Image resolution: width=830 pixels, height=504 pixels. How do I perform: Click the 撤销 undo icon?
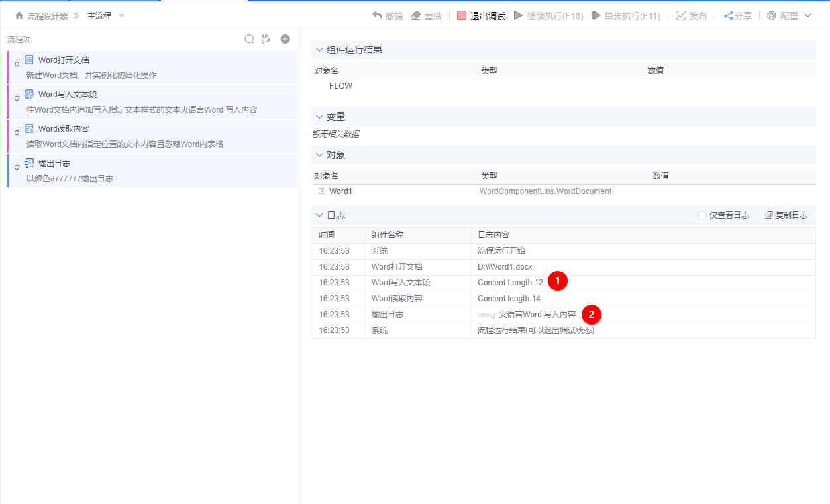[377, 15]
